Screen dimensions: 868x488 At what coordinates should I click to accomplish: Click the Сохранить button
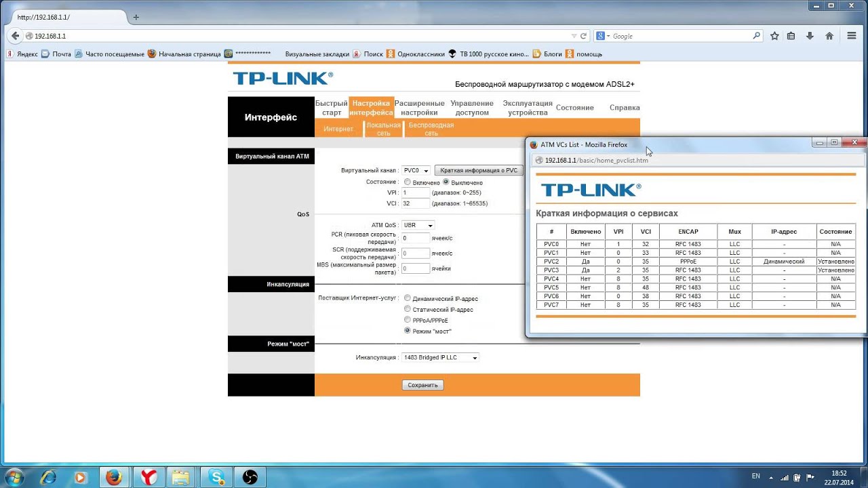422,385
